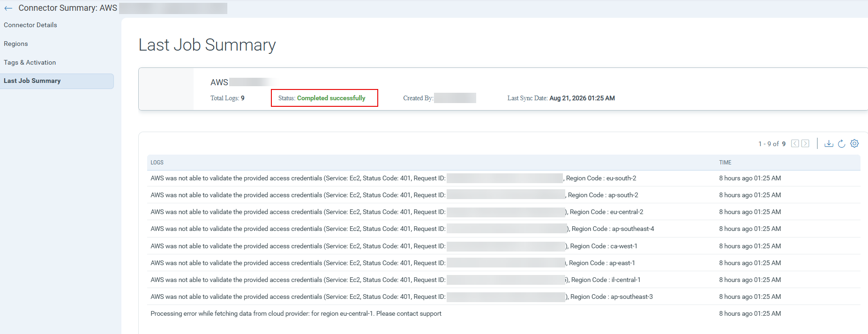Screen dimensions: 868x334
Task: Open Tags & Activation section
Action: click(30, 62)
